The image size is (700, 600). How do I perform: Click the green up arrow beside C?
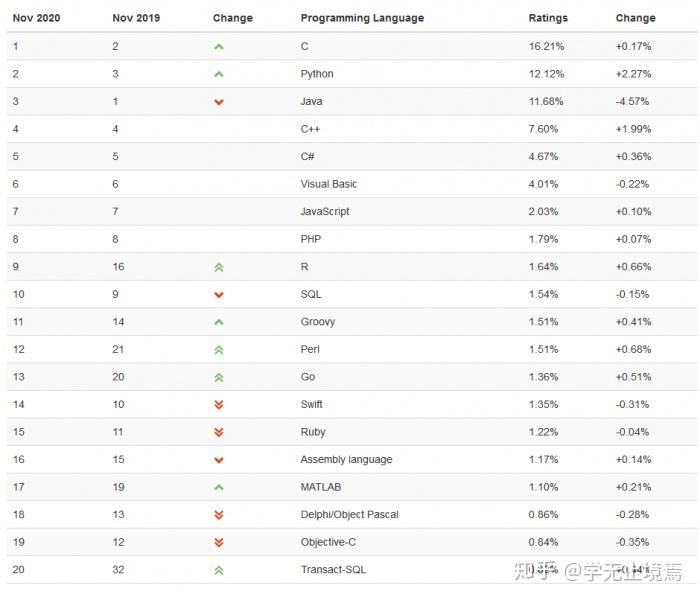coord(219,47)
